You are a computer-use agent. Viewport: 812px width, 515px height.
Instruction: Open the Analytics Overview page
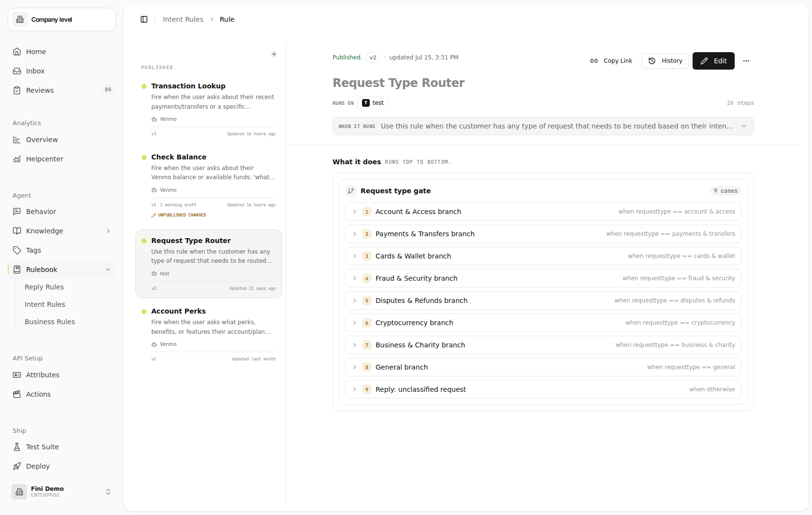point(62,140)
